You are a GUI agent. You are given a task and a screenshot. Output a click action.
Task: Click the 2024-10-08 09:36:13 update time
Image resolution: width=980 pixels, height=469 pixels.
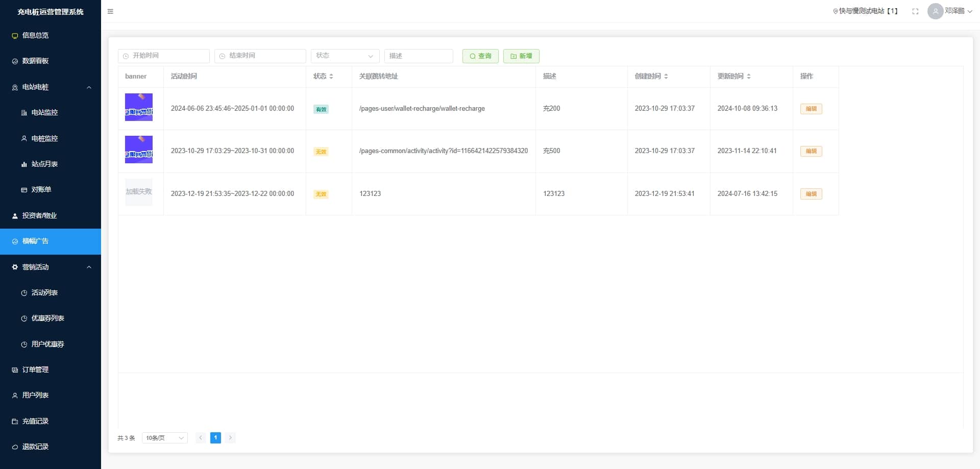click(x=747, y=109)
